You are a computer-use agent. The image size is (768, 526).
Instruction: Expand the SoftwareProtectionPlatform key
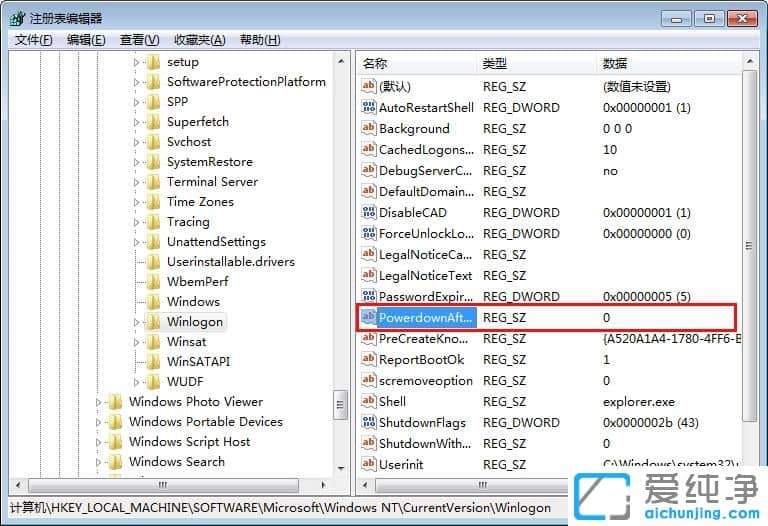pyautogui.click(x=136, y=82)
